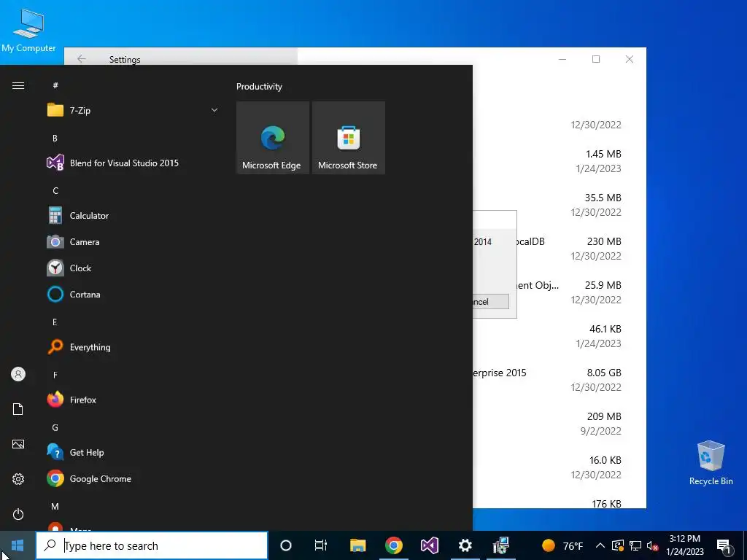Open Settings gear in Start sidebar

[x=18, y=479]
